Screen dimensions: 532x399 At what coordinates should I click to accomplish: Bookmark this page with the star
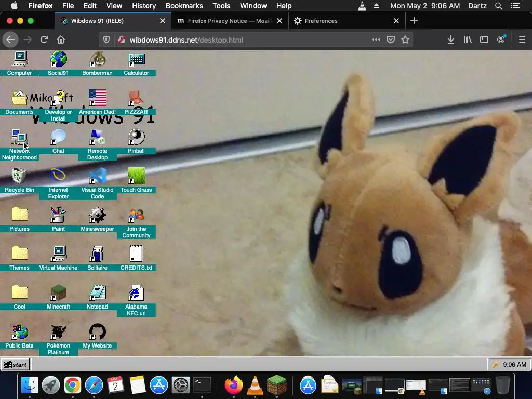(x=405, y=39)
